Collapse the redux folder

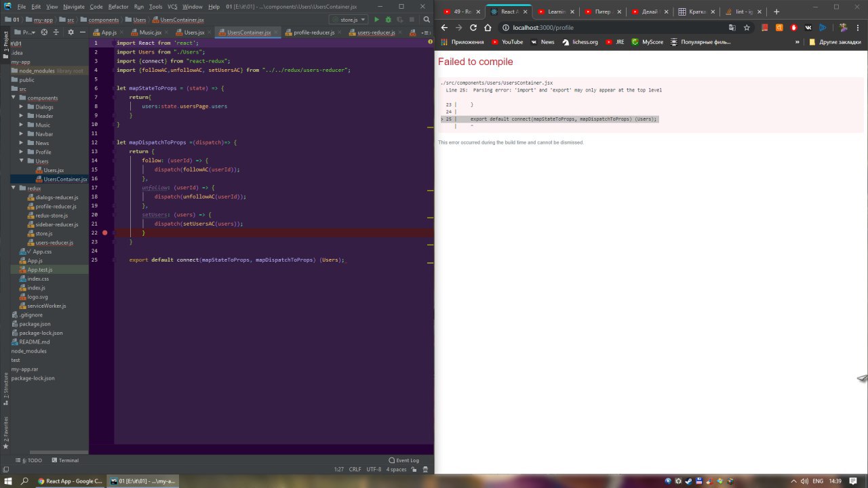click(14, 188)
